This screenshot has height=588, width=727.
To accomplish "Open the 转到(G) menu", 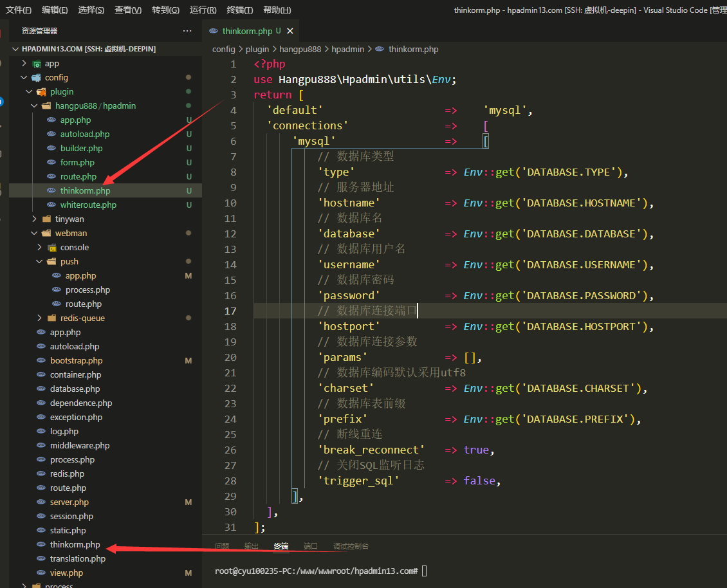I will 165,10.
